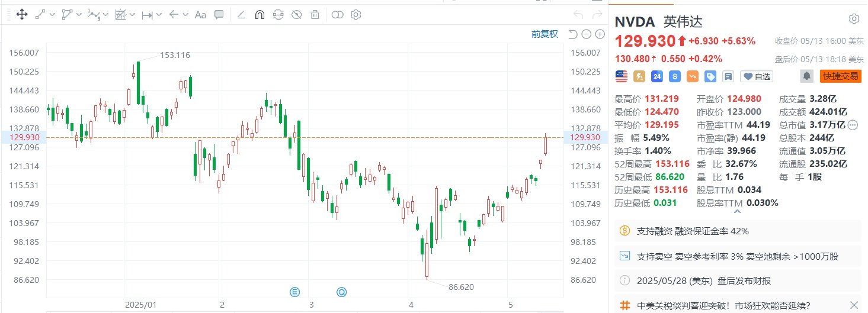Open the 2025/05/28 earnings release notice
Image resolution: width=868 pixels, height=313 pixels.
point(739,281)
